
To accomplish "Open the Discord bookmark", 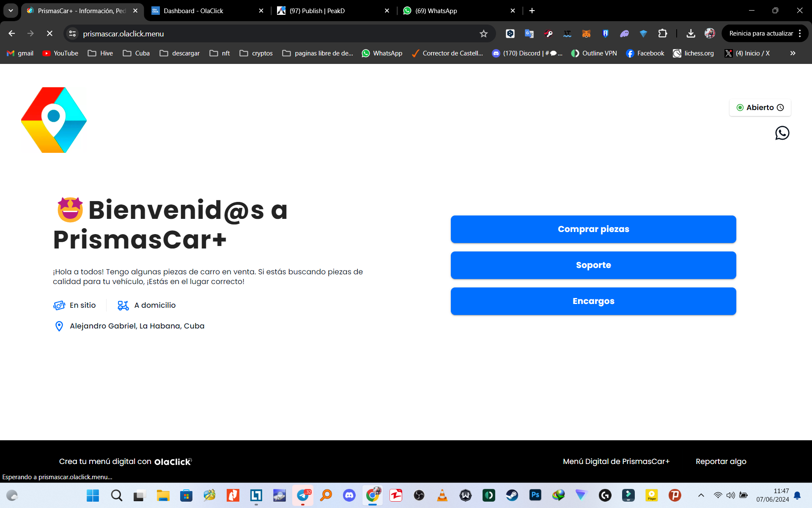I will pyautogui.click(x=527, y=53).
